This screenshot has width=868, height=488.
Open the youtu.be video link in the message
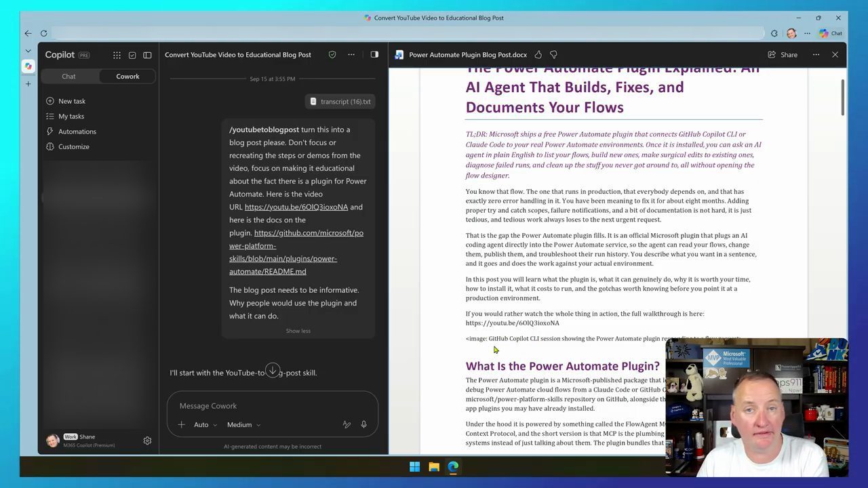(x=296, y=207)
